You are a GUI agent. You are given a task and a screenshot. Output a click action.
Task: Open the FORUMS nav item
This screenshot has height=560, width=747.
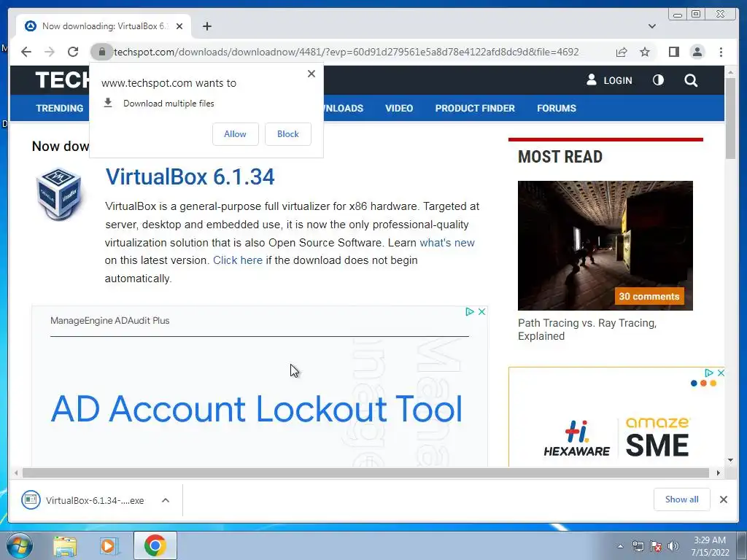click(x=557, y=108)
